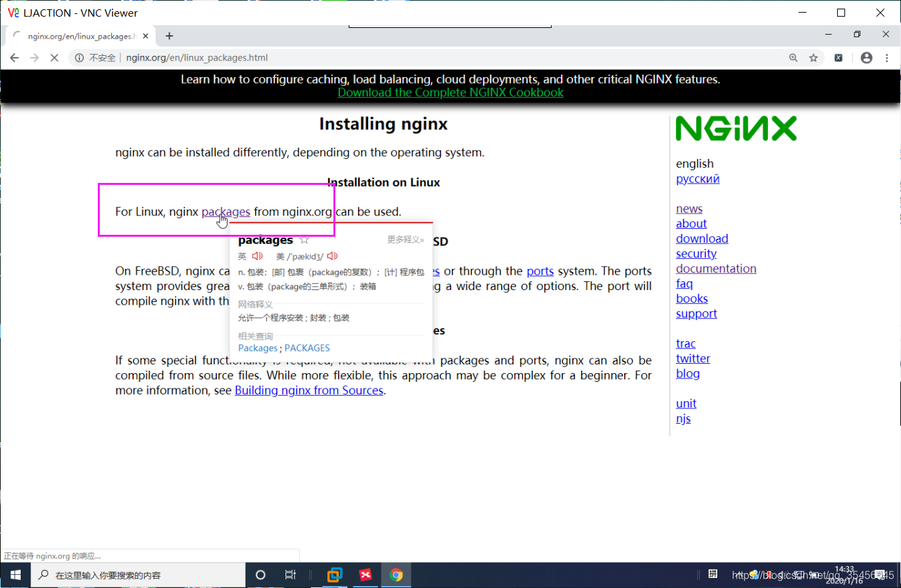Click the site info 'not secure' icon

tap(79, 58)
